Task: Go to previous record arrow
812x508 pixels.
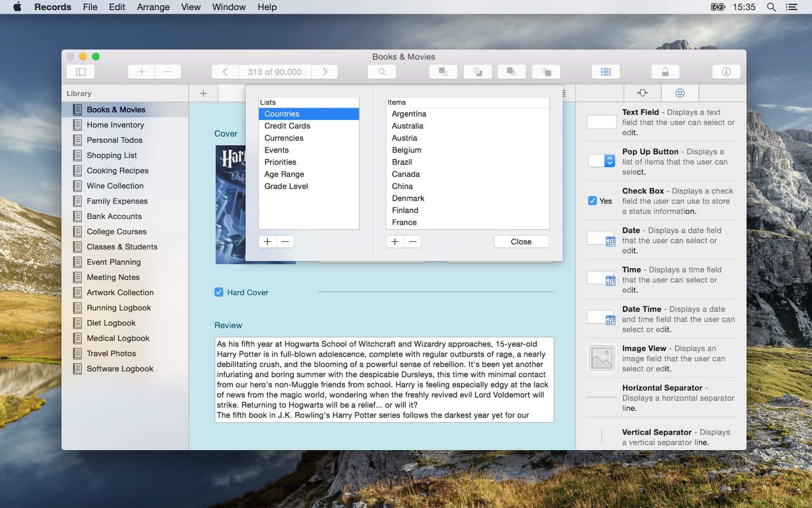Action: pyautogui.click(x=225, y=72)
